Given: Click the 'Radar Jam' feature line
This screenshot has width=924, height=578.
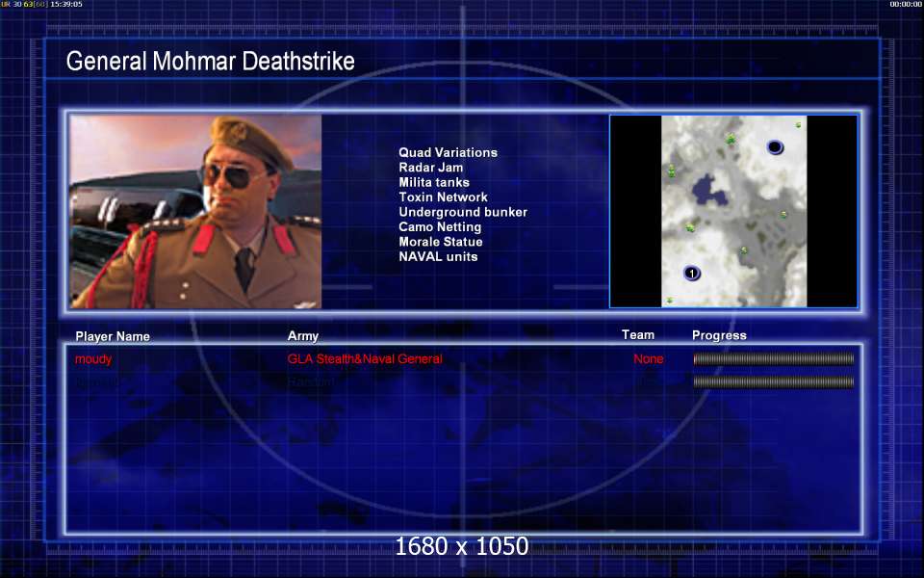Looking at the screenshot, I should (x=431, y=168).
